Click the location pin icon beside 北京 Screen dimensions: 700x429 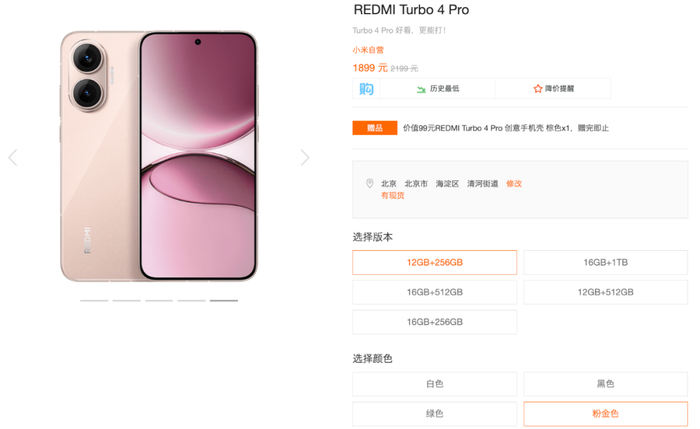370,183
